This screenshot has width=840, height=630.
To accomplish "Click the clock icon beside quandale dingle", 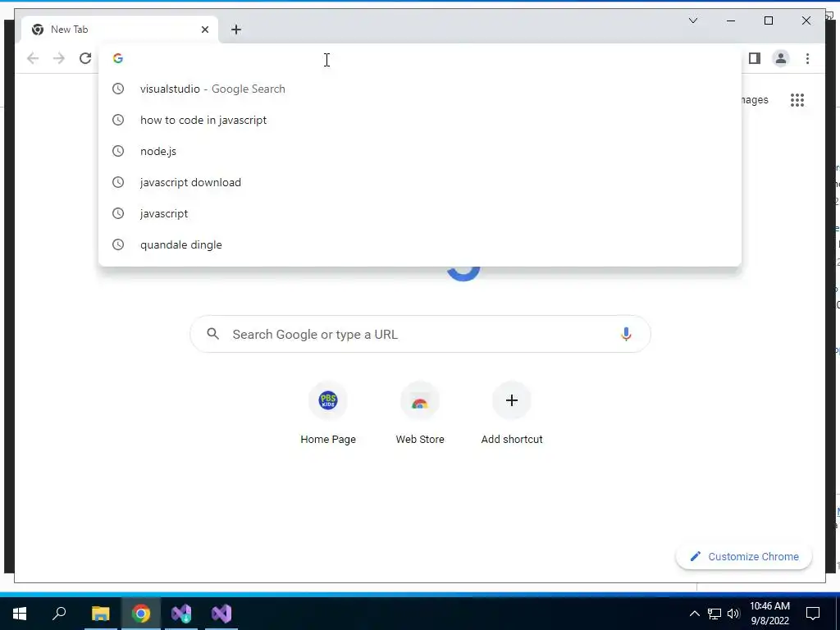I will click(118, 244).
